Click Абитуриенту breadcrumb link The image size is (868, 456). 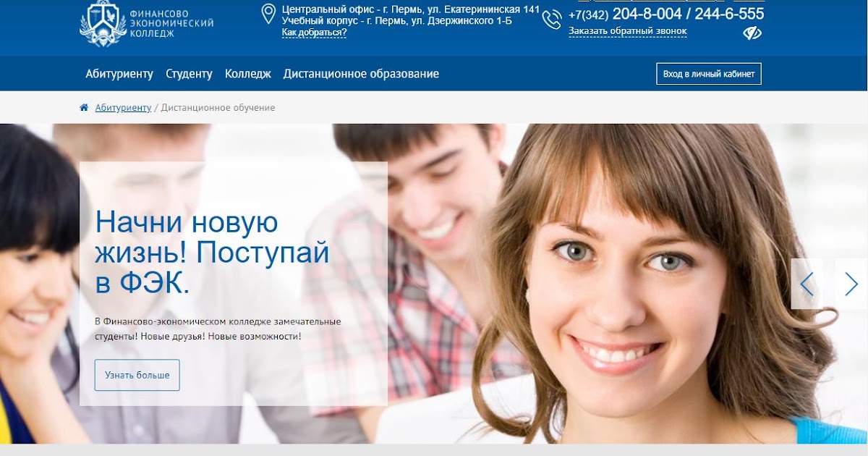click(123, 108)
